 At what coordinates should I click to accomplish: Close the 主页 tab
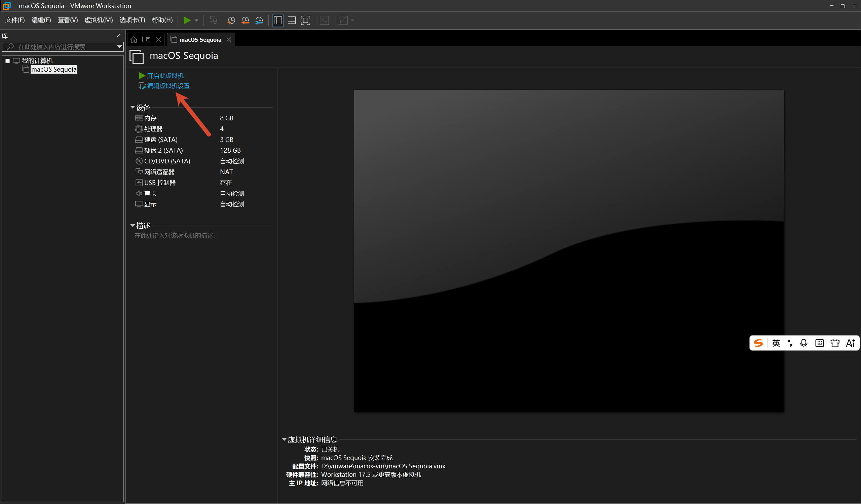158,40
